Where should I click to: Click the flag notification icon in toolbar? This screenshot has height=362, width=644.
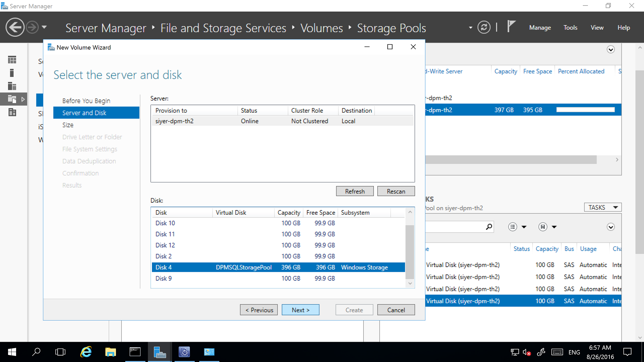(511, 27)
